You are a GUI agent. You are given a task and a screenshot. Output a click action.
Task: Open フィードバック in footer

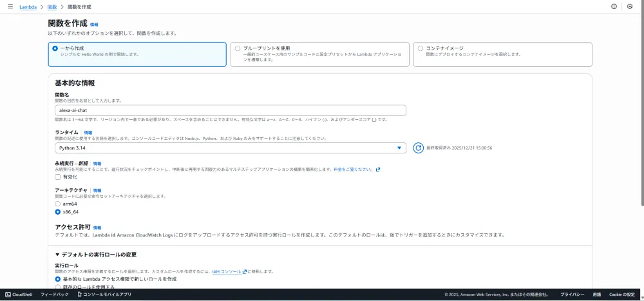click(x=55, y=295)
